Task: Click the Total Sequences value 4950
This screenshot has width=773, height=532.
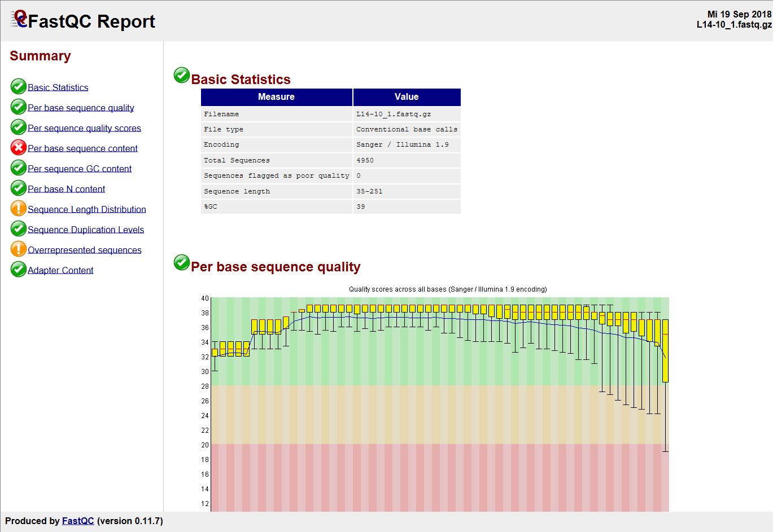Action: [x=365, y=160]
